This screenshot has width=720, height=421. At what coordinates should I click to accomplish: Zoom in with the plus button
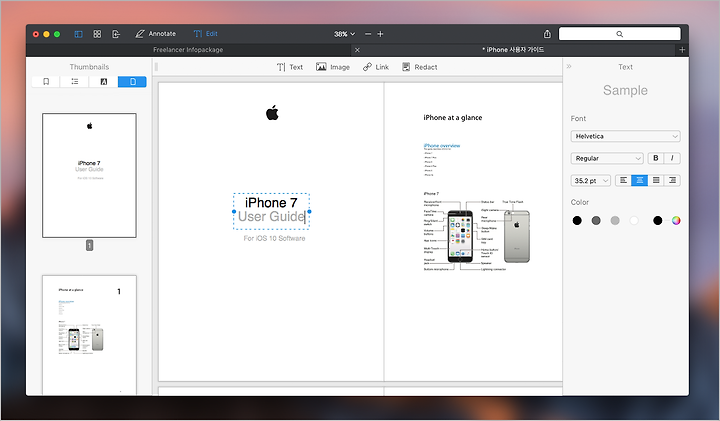point(380,34)
